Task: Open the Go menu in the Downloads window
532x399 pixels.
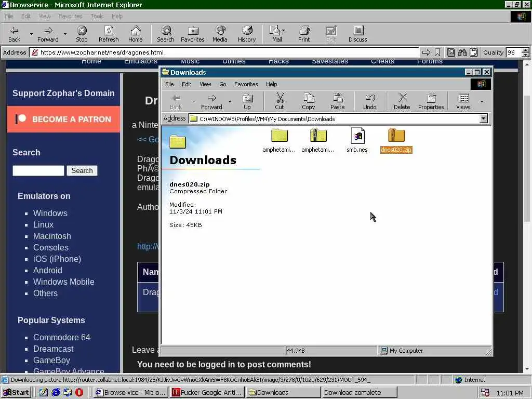Action: tap(222, 84)
